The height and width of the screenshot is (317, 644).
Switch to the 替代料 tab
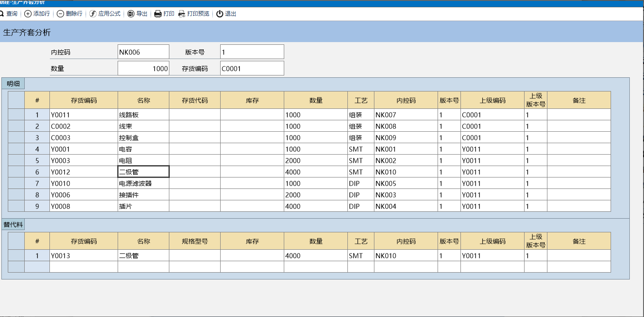click(x=13, y=225)
